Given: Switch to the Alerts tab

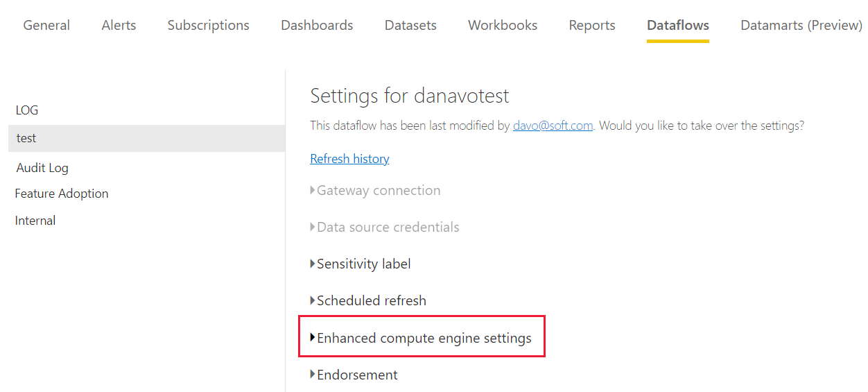Looking at the screenshot, I should 119,26.
